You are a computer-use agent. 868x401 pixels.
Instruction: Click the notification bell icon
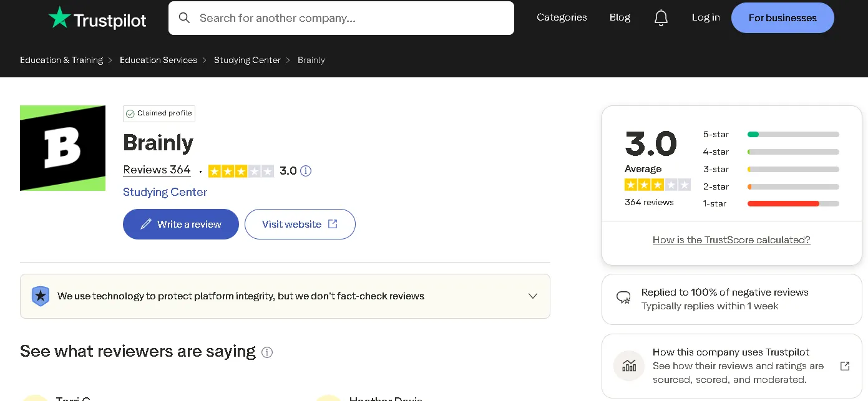click(661, 17)
